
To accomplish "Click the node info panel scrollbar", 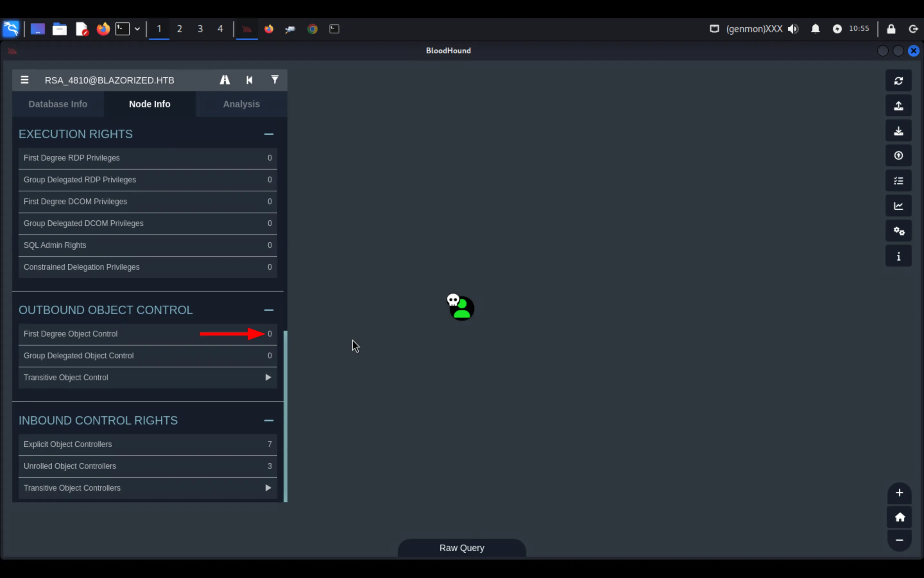I will [285, 416].
